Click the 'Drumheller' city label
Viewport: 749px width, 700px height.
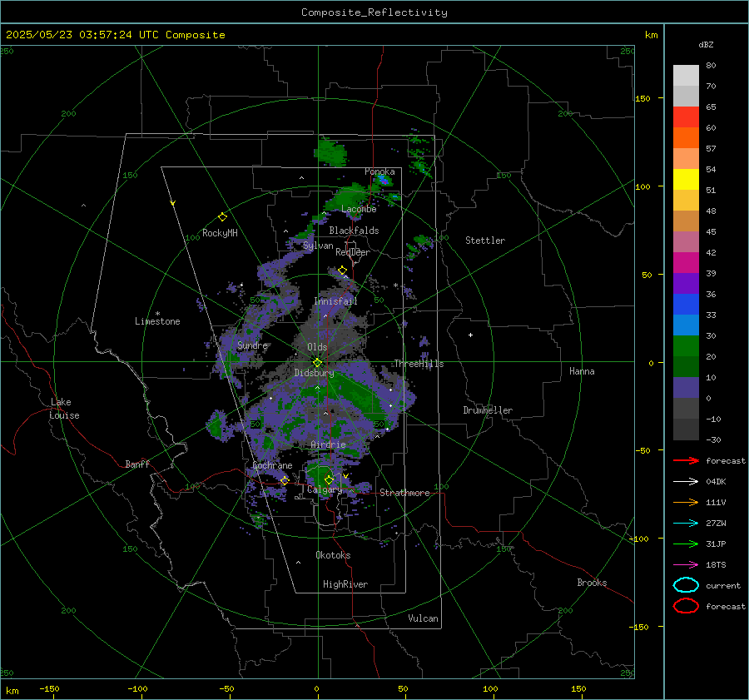488,410
